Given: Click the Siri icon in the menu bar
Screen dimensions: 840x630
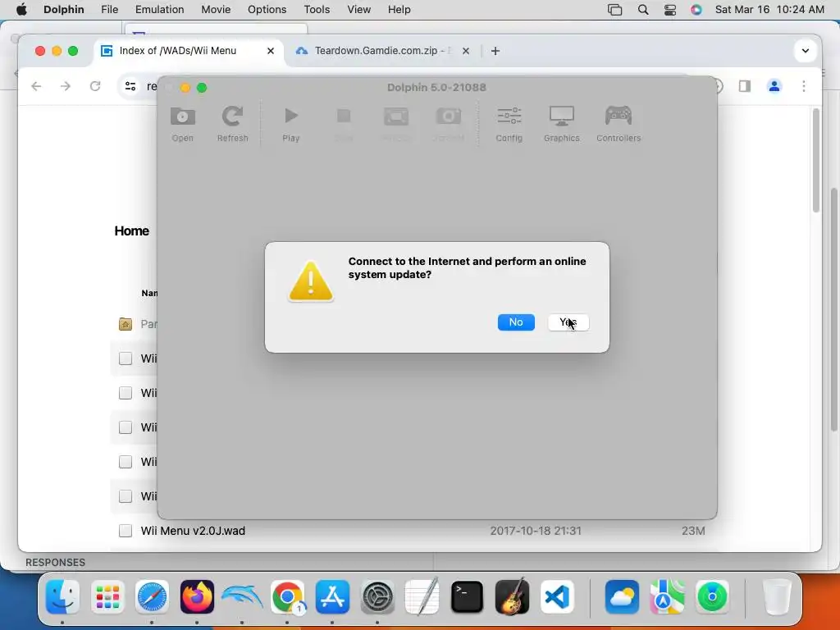Looking at the screenshot, I should click(x=696, y=10).
